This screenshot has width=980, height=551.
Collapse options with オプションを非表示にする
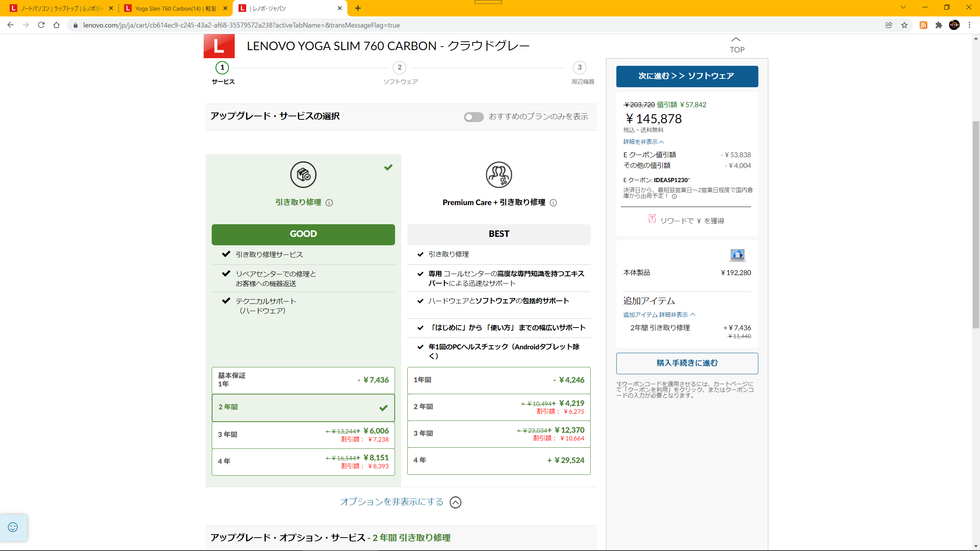pyautogui.click(x=401, y=502)
